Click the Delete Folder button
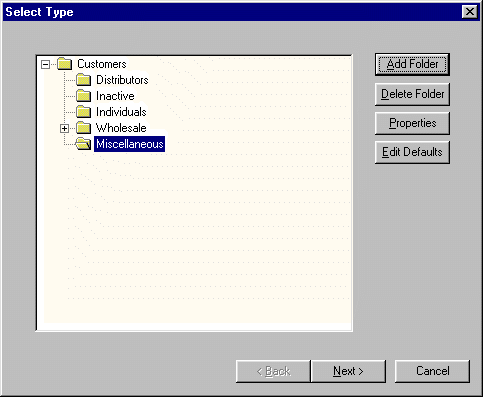 click(412, 94)
